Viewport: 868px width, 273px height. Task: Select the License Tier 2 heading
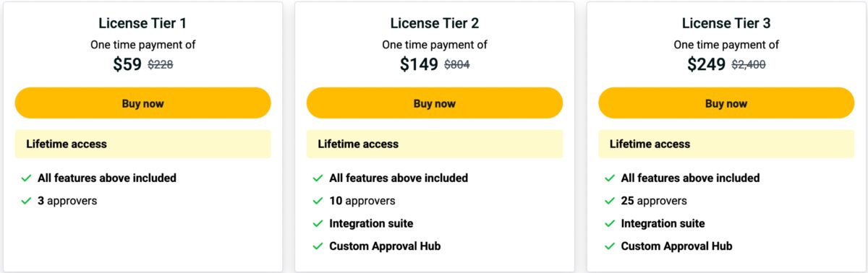coord(435,24)
